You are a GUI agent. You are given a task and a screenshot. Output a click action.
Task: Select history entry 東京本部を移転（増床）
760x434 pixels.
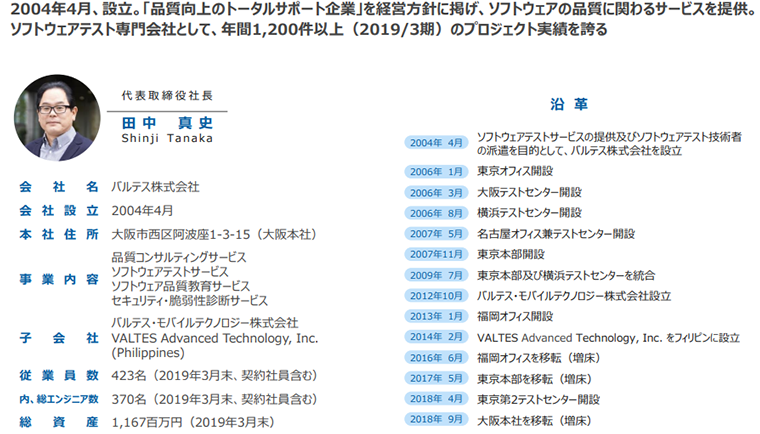(534, 379)
